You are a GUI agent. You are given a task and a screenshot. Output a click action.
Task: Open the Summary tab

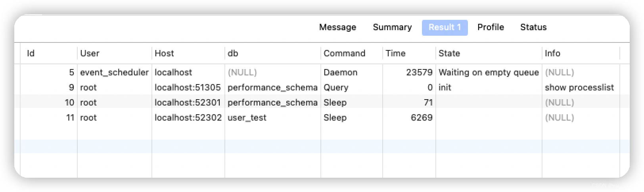click(x=392, y=27)
